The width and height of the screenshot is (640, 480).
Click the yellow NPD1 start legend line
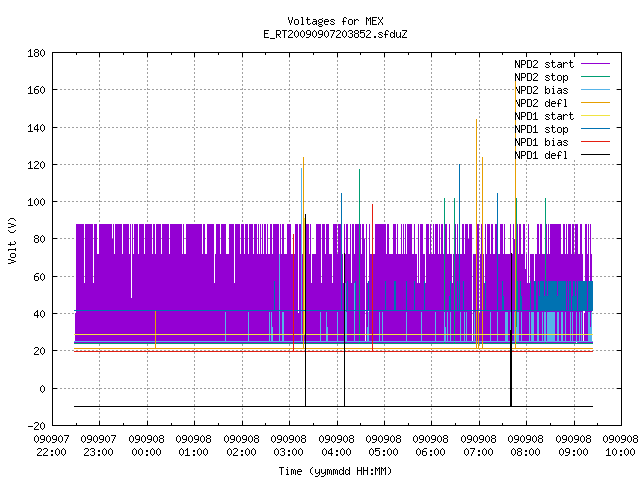(x=596, y=116)
